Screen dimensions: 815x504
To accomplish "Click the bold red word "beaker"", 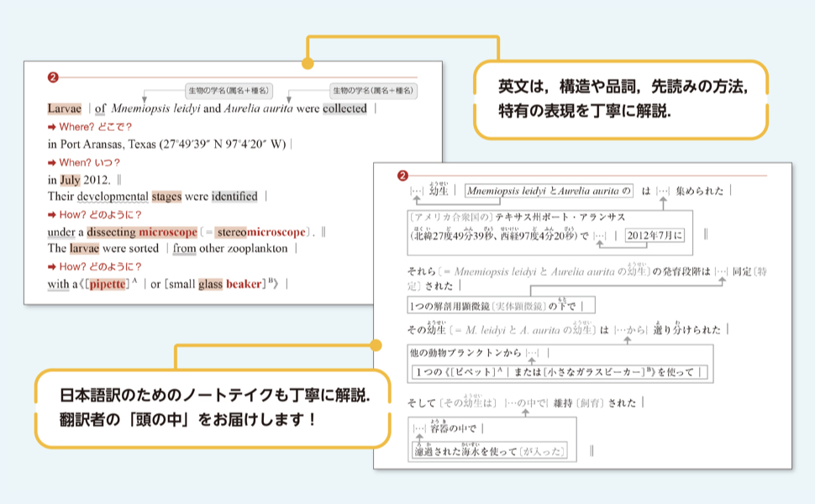I will click(244, 284).
